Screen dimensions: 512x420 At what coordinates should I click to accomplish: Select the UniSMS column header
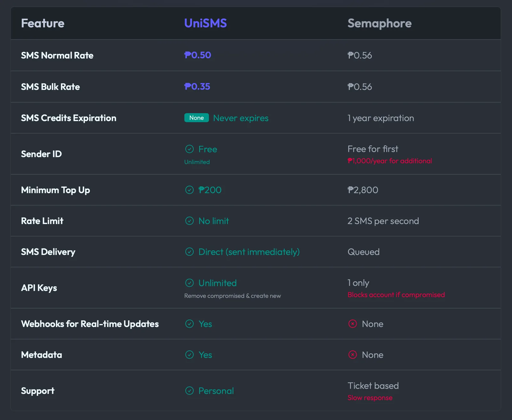(205, 23)
